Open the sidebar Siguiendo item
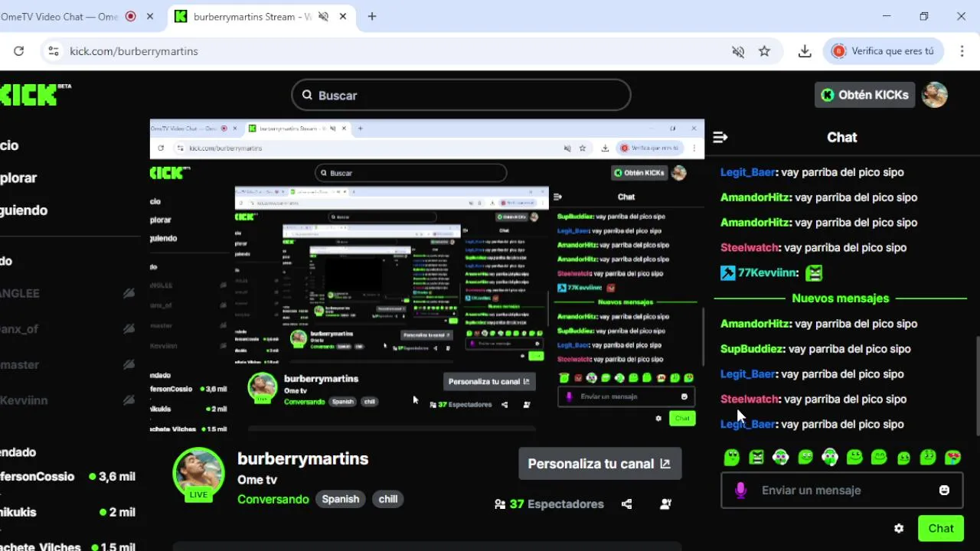The width and height of the screenshot is (980, 551). [x=24, y=210]
